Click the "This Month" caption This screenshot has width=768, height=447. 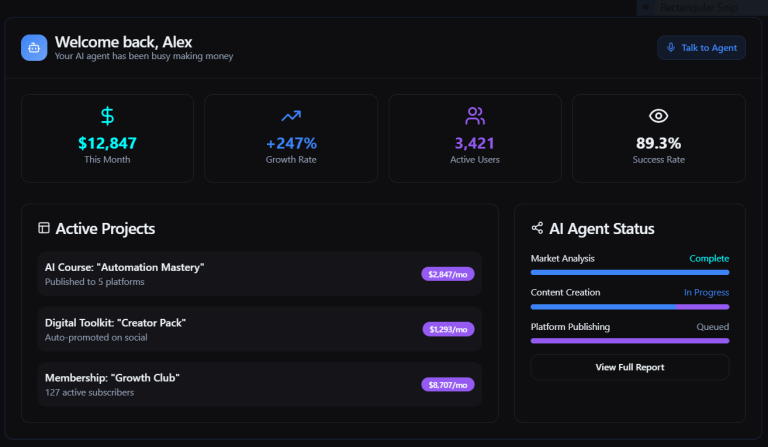[107, 160]
